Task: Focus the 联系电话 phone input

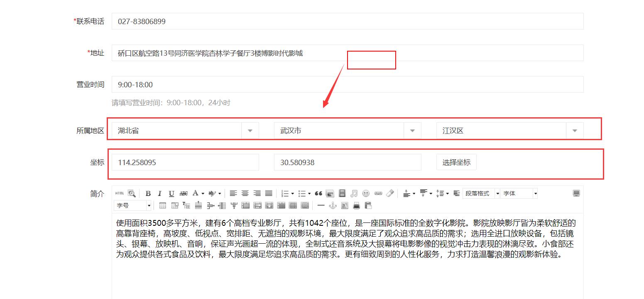Action: coord(348,21)
